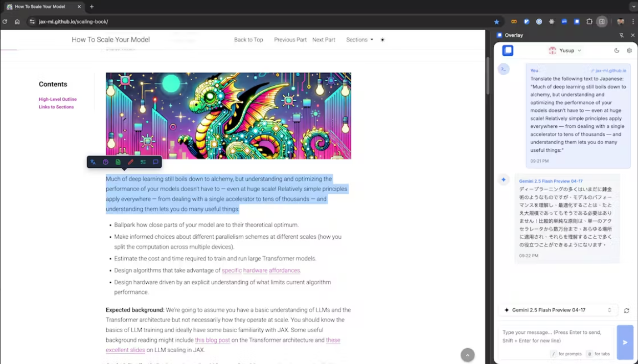
Task: Open the 'affordances' hyperlink
Action: (285, 270)
